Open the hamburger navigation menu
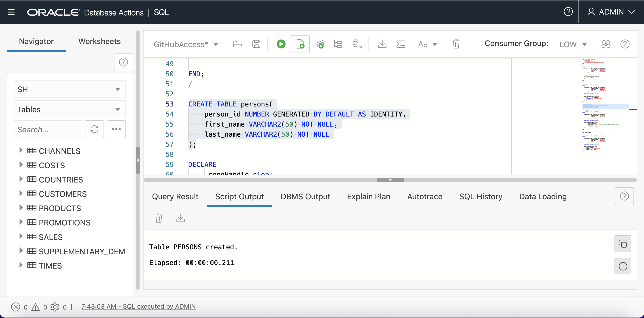 (11, 12)
